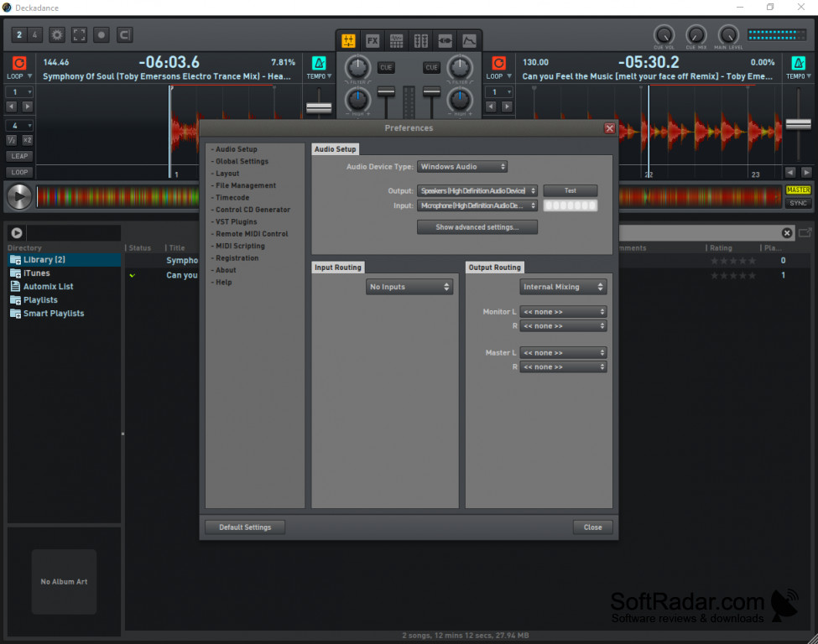Screen dimensions: 818x644
Task: Open left deck leap size 4 dropdown
Action: coord(19,126)
